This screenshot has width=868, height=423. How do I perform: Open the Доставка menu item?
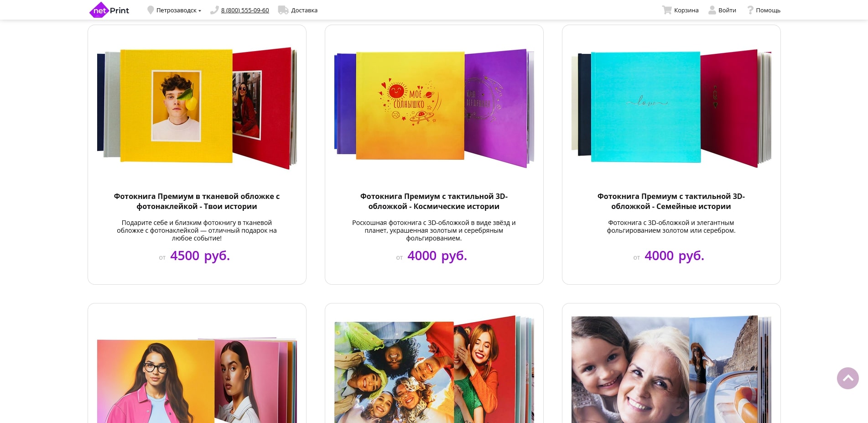click(304, 10)
